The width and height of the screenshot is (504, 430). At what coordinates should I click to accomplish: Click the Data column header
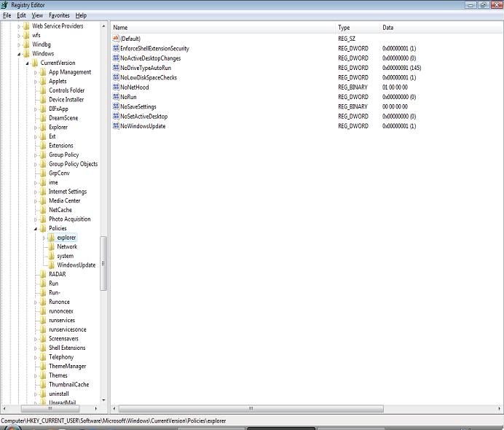pyautogui.click(x=388, y=28)
